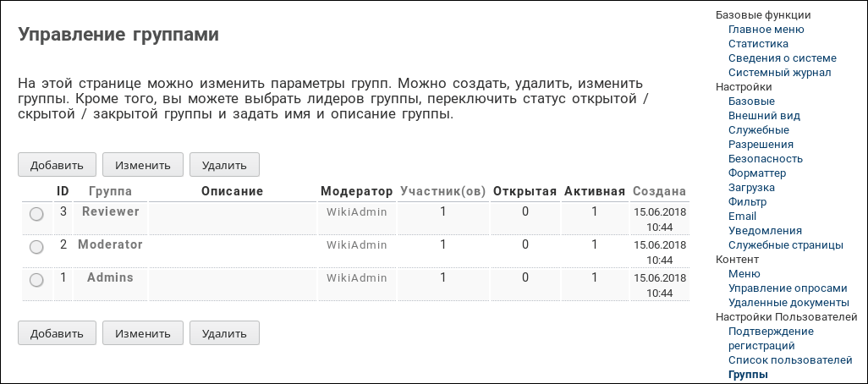
Task: Sort by Участник(ов) column header
Action: point(442,191)
